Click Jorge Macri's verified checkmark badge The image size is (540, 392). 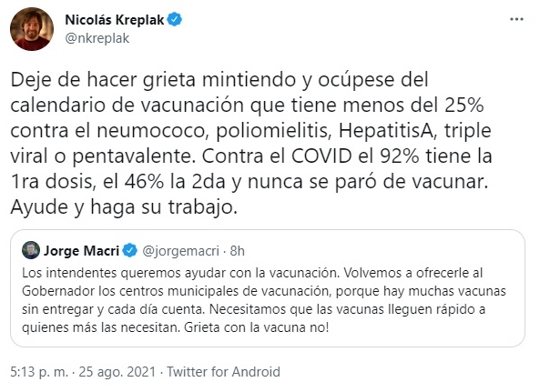tap(130, 251)
